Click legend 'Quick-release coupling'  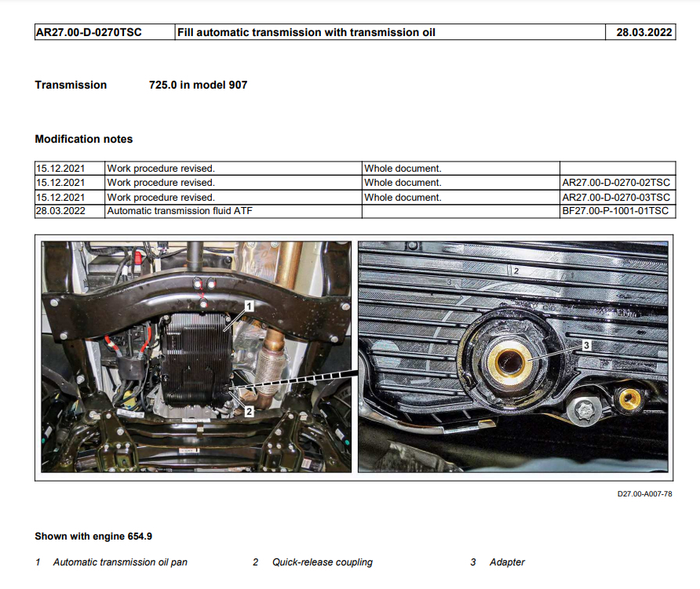pyautogui.click(x=323, y=562)
